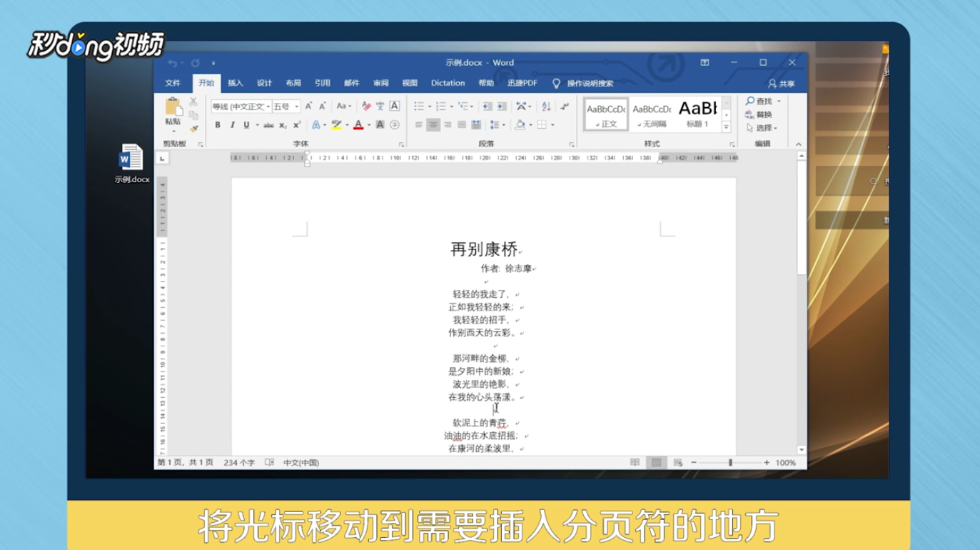Open the Change Case Aa dropdown

coord(344,106)
